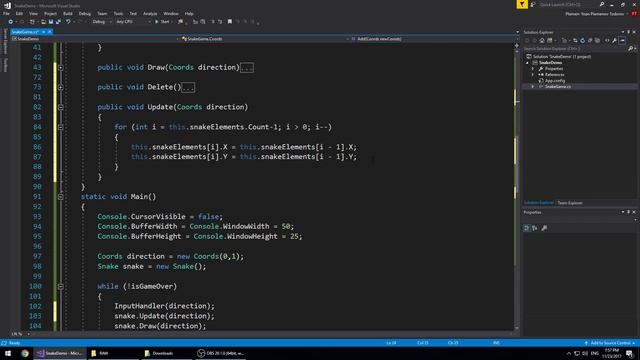Screen dimensions: 640x360
Task: Open the Help menu
Action: point(189,13)
